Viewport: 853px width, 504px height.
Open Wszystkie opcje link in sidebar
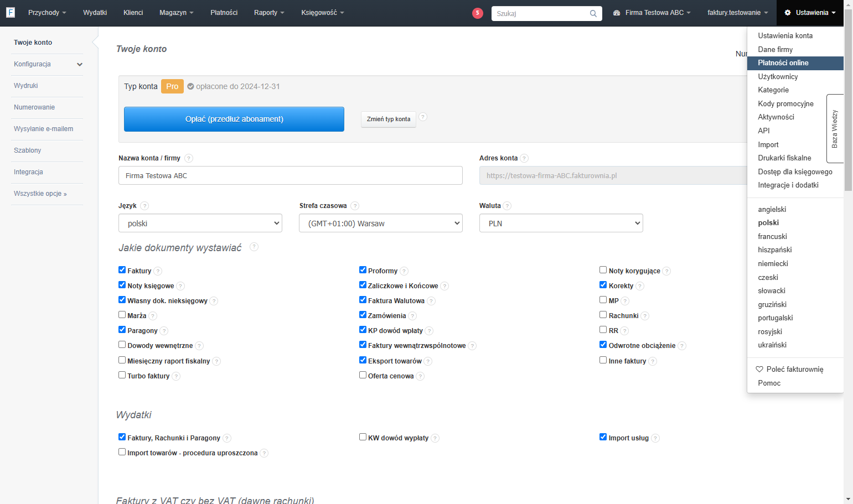[x=40, y=194]
